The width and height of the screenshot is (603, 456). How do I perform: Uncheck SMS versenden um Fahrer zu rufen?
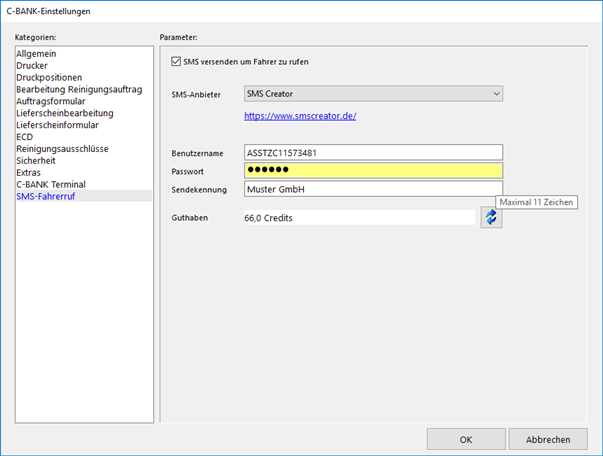coord(177,62)
